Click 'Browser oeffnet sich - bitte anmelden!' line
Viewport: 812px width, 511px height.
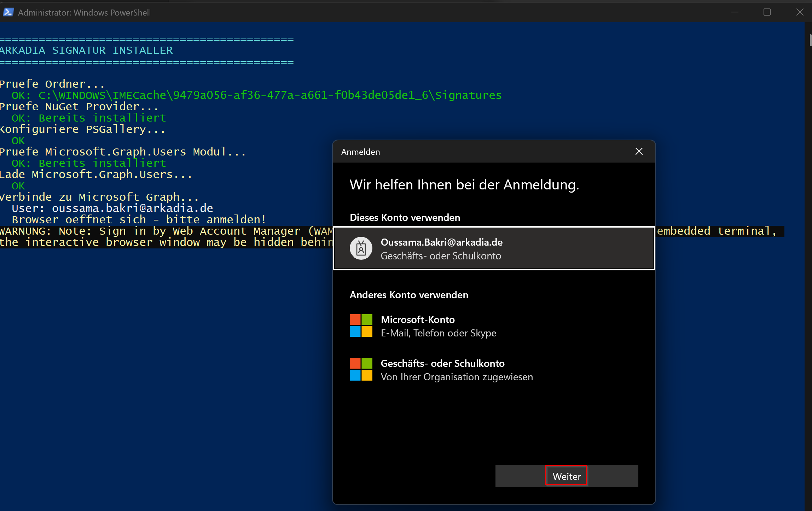click(139, 220)
